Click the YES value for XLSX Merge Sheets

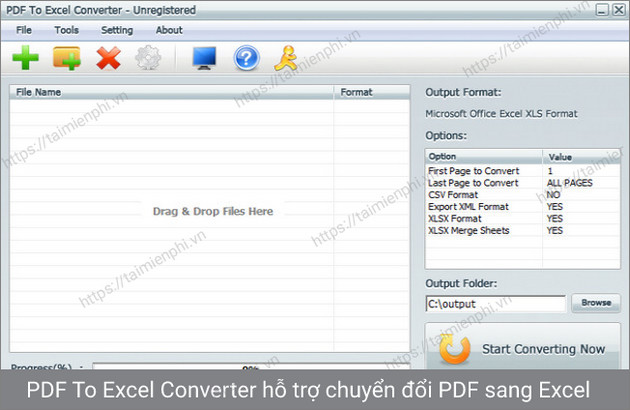coord(554,230)
